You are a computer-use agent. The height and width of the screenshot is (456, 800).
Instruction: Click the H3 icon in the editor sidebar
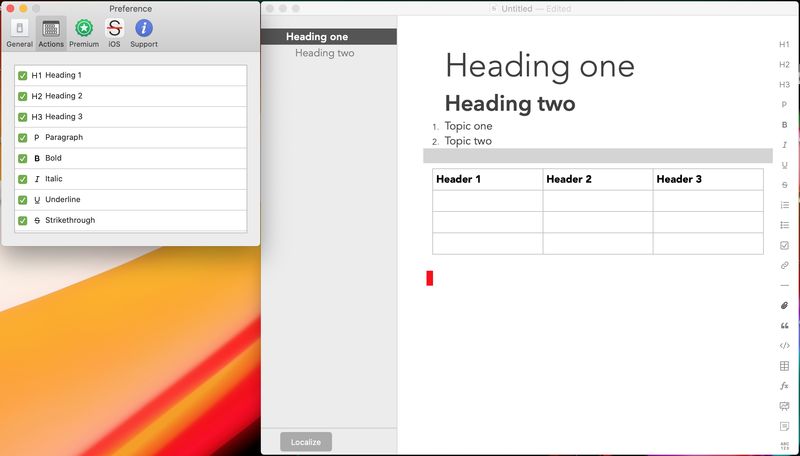tap(784, 85)
